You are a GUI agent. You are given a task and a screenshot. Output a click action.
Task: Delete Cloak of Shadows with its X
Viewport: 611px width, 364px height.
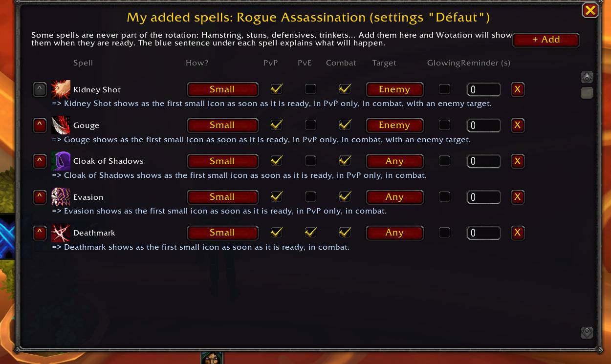518,161
